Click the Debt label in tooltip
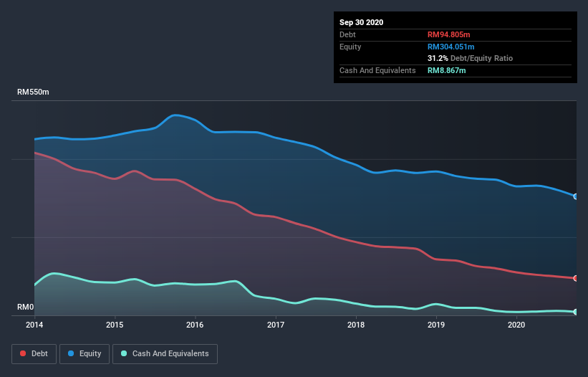The image size is (588, 377). pyautogui.click(x=347, y=34)
